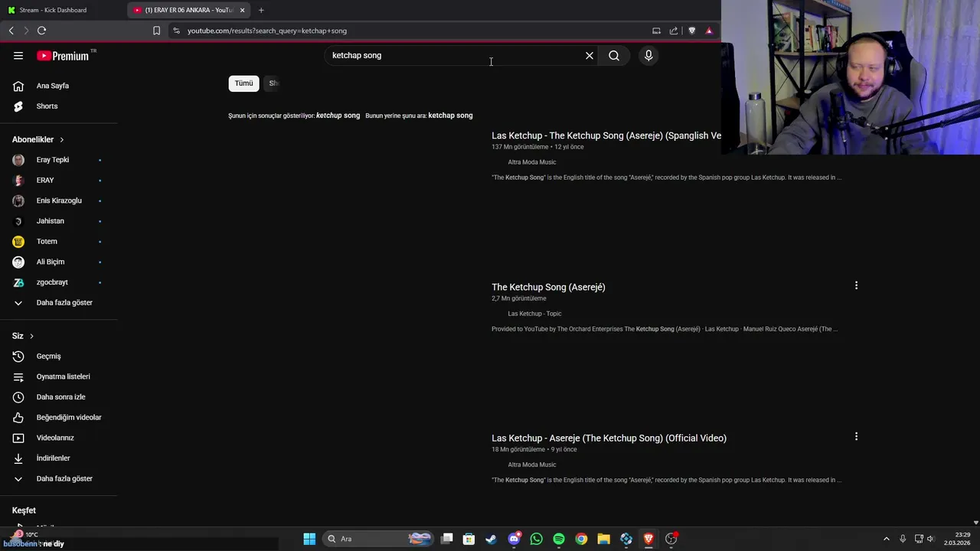Open The Ketchup Song (Asereje) video title
Screen dimensions: 980x551
(548, 287)
